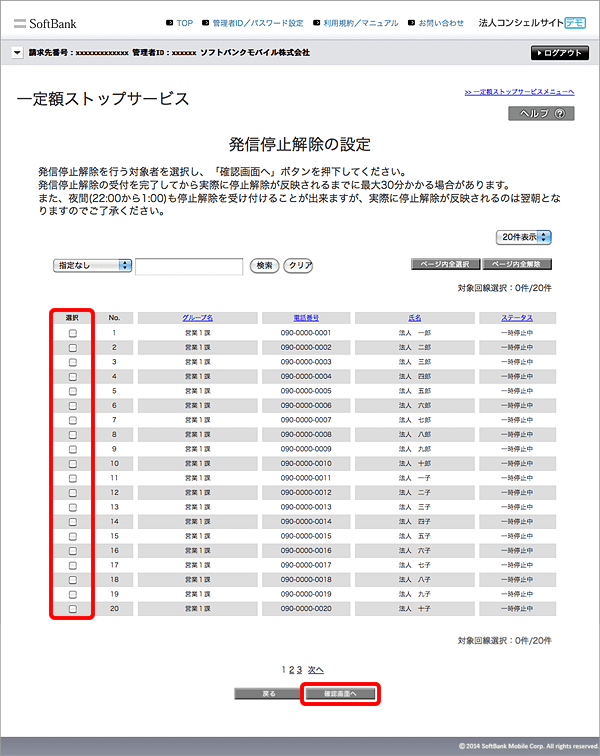Check the checkbox for row 3
The height and width of the screenshot is (756, 600).
[72, 362]
